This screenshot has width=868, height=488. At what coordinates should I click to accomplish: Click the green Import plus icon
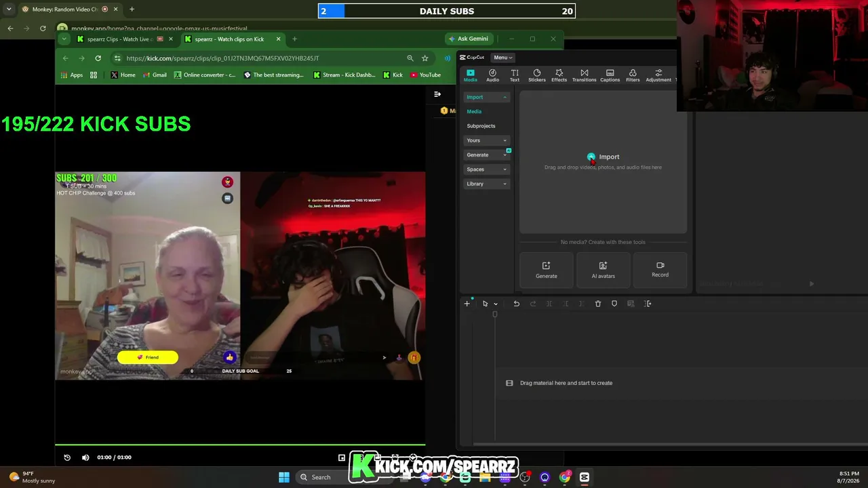591,157
